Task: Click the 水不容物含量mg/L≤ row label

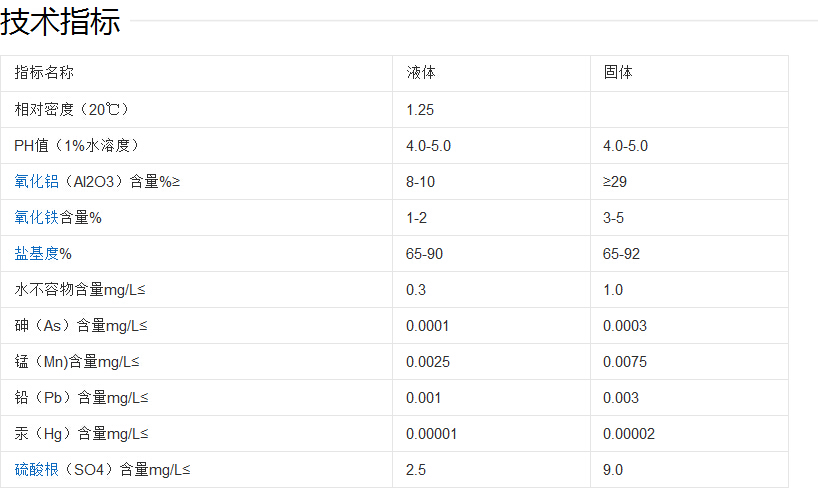Action: pyautogui.click(x=80, y=290)
